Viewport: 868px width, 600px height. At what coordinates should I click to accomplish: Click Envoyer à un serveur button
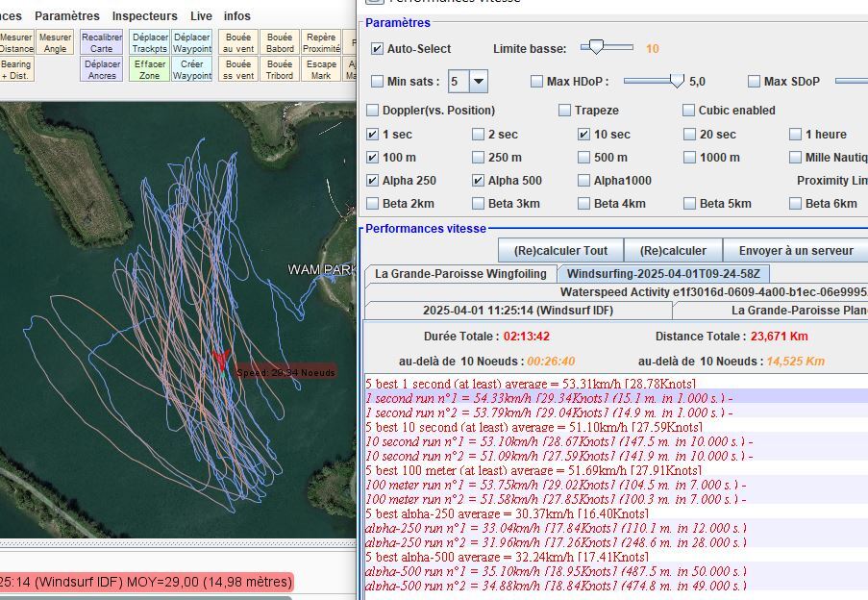click(x=794, y=251)
